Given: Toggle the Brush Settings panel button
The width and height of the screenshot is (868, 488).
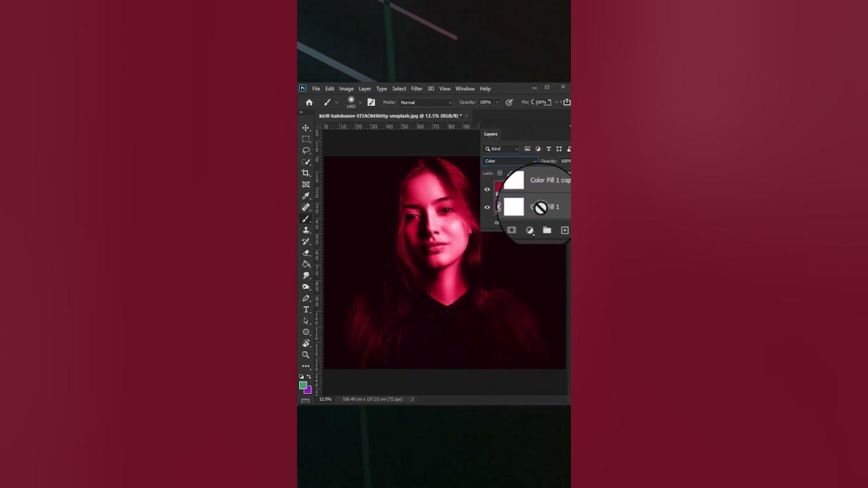Looking at the screenshot, I should point(371,102).
